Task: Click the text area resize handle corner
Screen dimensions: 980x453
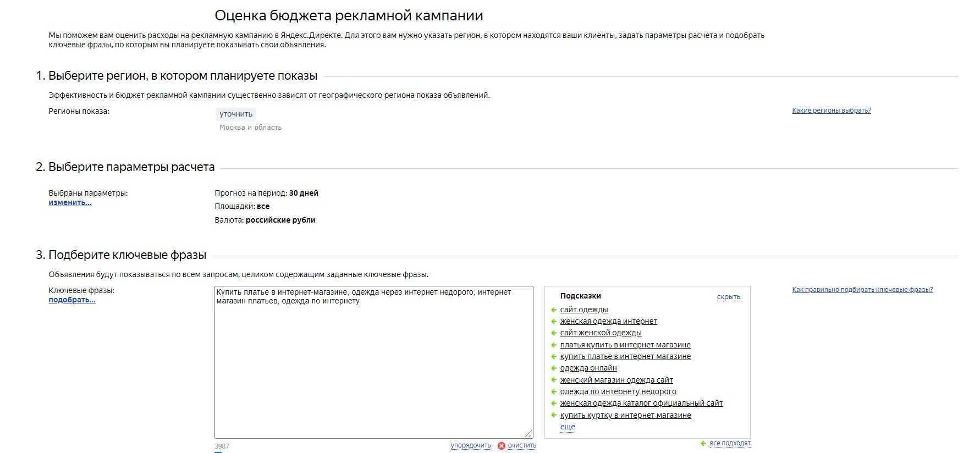Action: [528, 434]
